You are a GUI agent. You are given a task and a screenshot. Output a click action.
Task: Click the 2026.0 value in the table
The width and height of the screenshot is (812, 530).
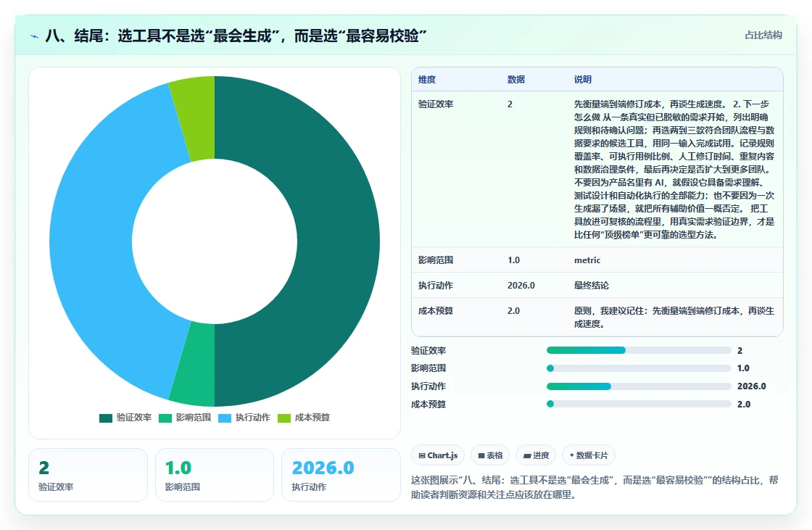521,286
